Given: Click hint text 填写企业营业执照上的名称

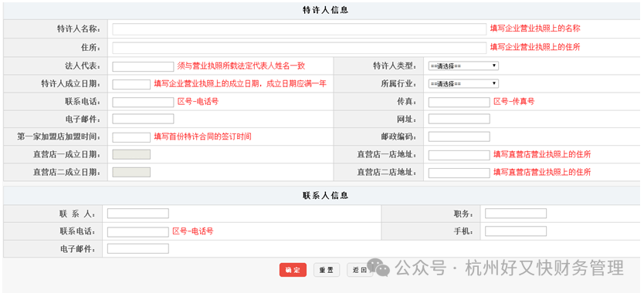Looking at the screenshot, I should click(535, 29).
